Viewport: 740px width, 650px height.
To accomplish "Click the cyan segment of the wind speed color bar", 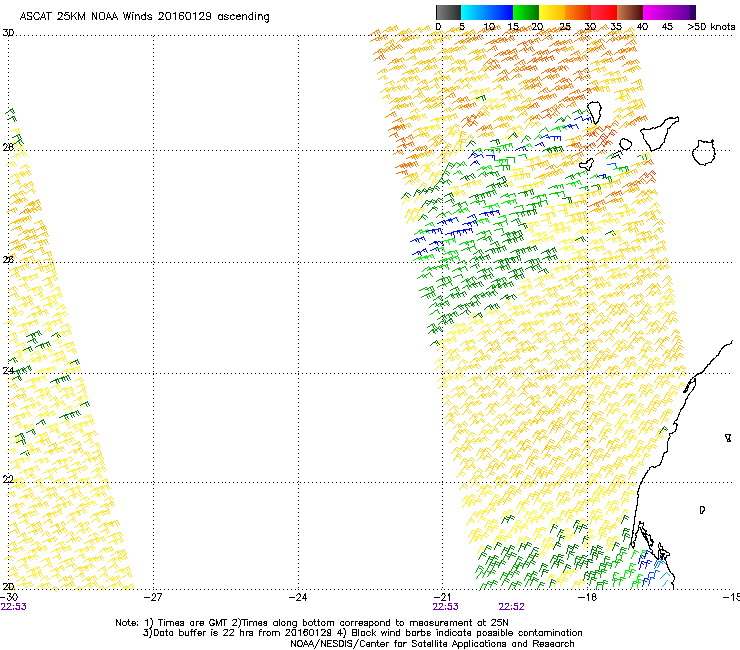I will (474, 12).
